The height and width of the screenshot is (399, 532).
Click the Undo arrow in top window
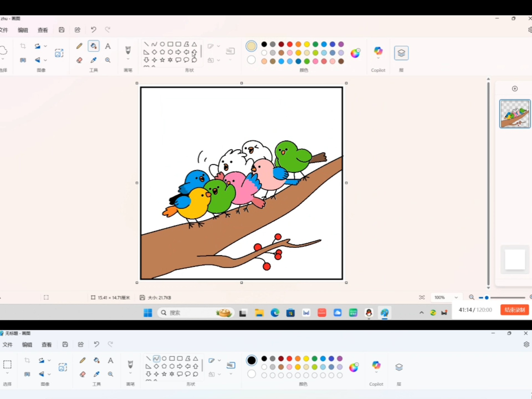coord(93,30)
